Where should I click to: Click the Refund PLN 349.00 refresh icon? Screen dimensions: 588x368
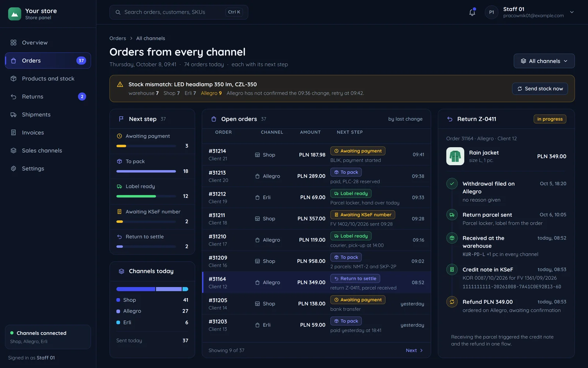click(452, 302)
